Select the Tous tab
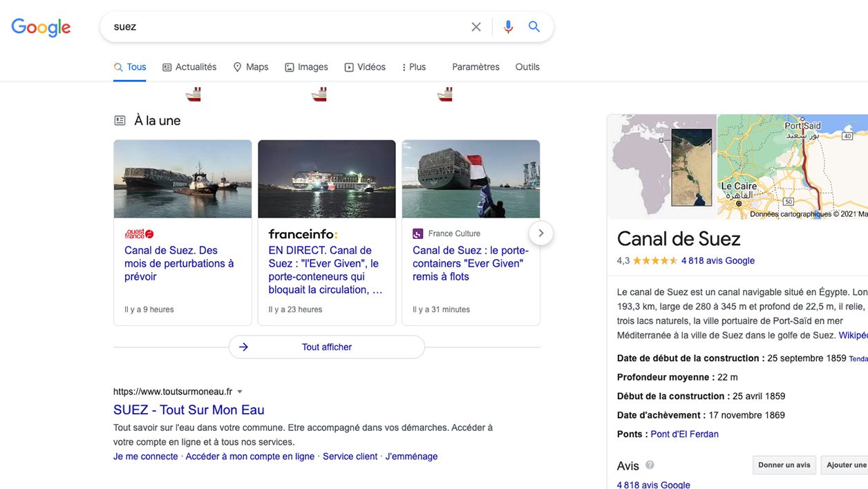The width and height of the screenshot is (868, 489). [x=130, y=67]
